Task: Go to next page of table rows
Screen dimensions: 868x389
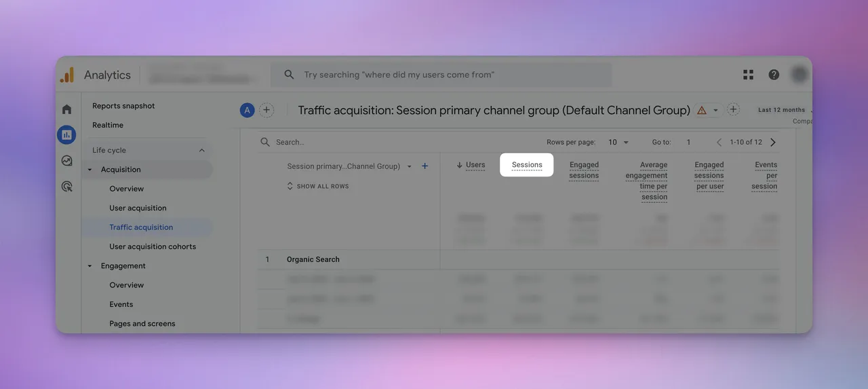Action: click(x=773, y=142)
